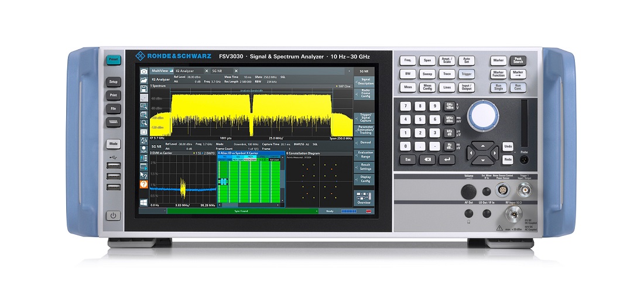
Task: Tap the floppy disk save icon
Action: click(x=144, y=89)
